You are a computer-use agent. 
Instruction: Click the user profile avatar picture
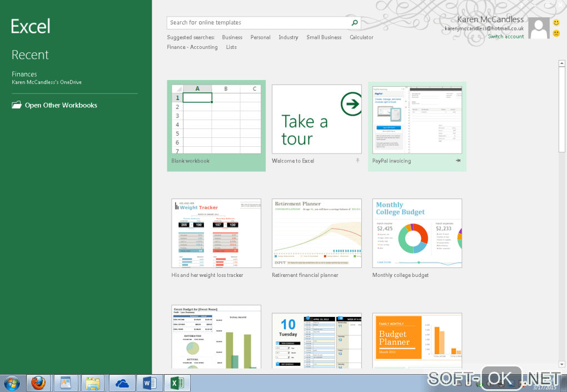(x=539, y=28)
